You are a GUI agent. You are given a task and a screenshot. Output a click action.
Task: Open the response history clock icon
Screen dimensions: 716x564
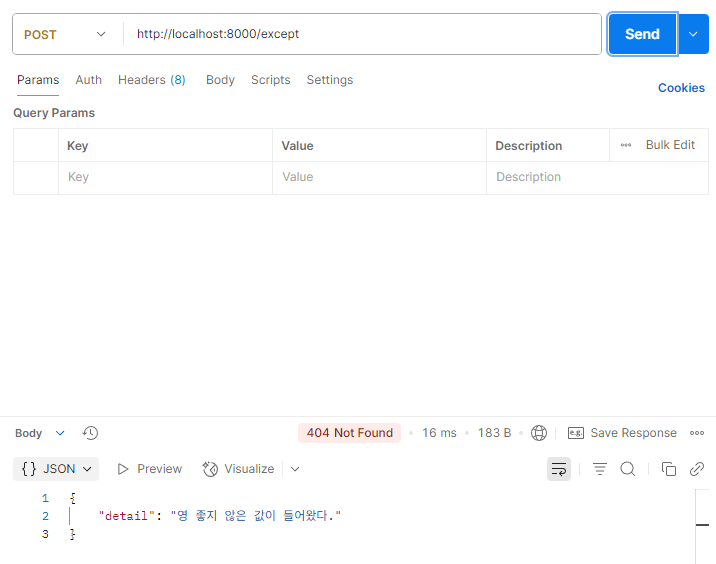(x=90, y=433)
